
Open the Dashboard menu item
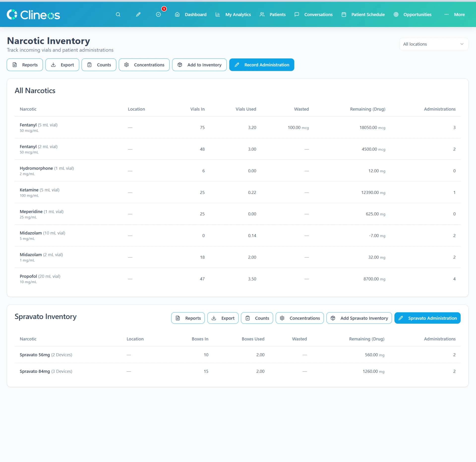coord(191,15)
